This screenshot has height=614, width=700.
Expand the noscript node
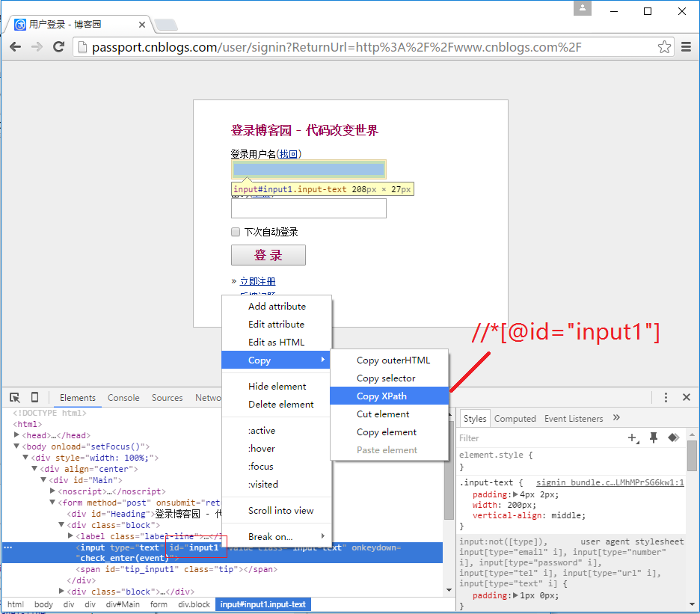tap(52, 491)
